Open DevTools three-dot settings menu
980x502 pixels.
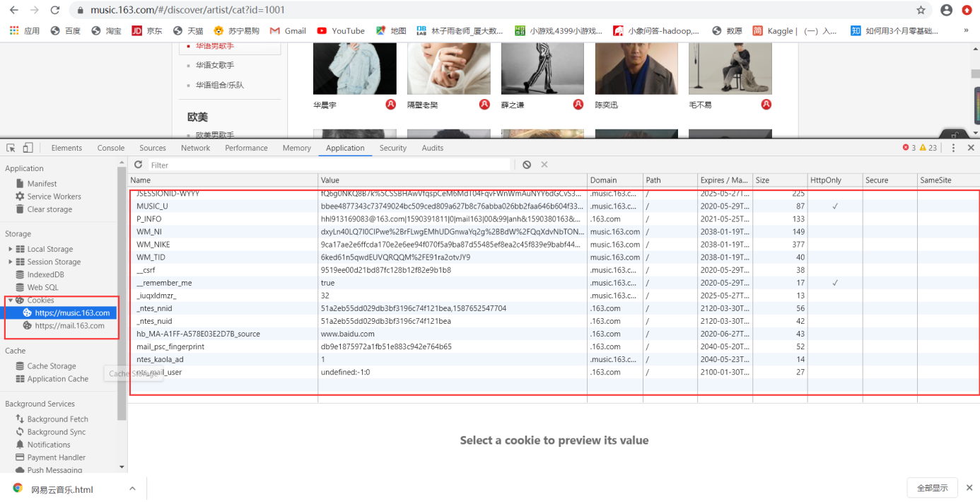[x=953, y=148]
